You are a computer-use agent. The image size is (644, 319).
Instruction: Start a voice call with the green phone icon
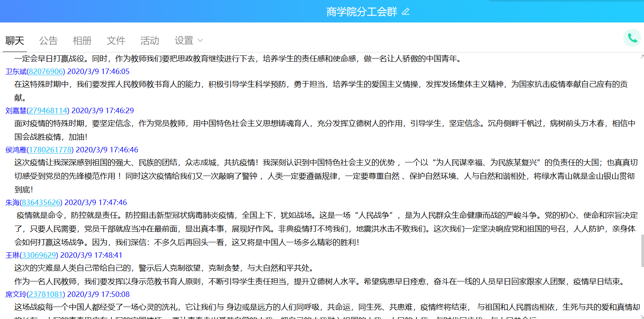[632, 38]
